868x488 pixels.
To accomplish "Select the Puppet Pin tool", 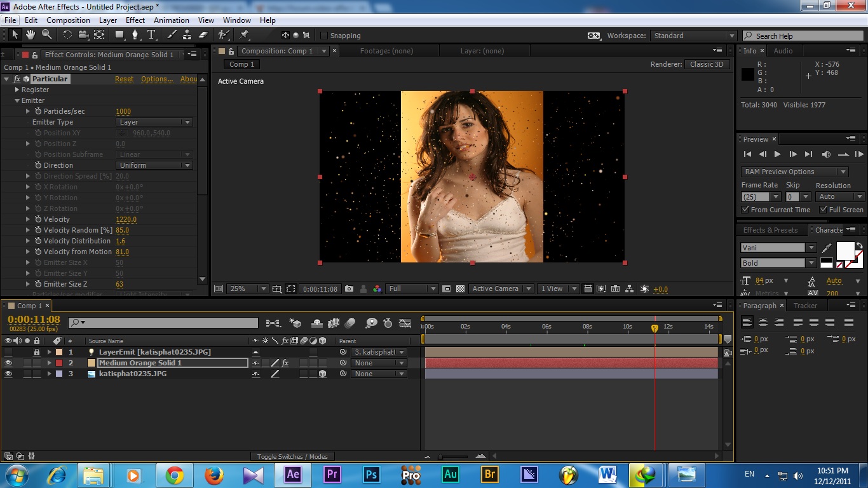I will pyautogui.click(x=244, y=35).
